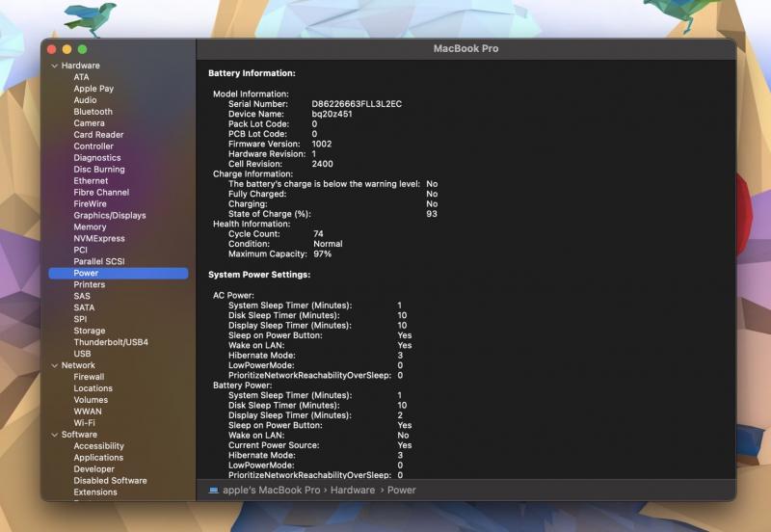Viewport: 771px width, 532px height.
Task: Click the green full-screen button
Action: 83,49
